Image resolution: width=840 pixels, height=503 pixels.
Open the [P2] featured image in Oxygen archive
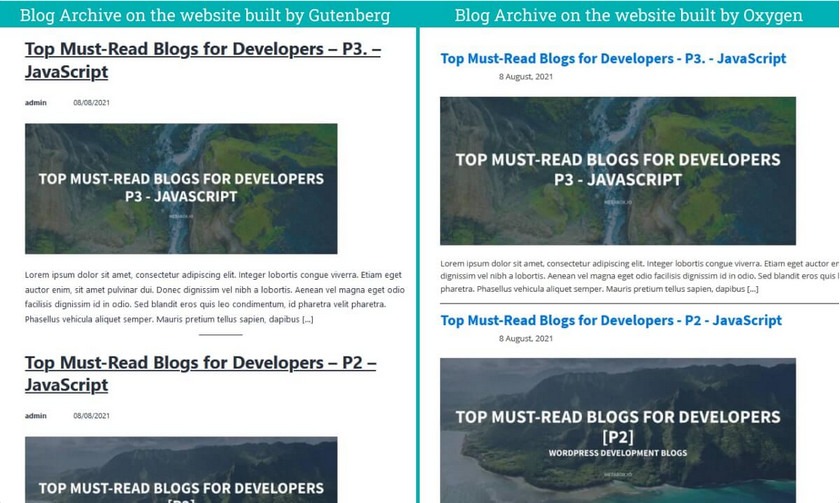(617, 428)
